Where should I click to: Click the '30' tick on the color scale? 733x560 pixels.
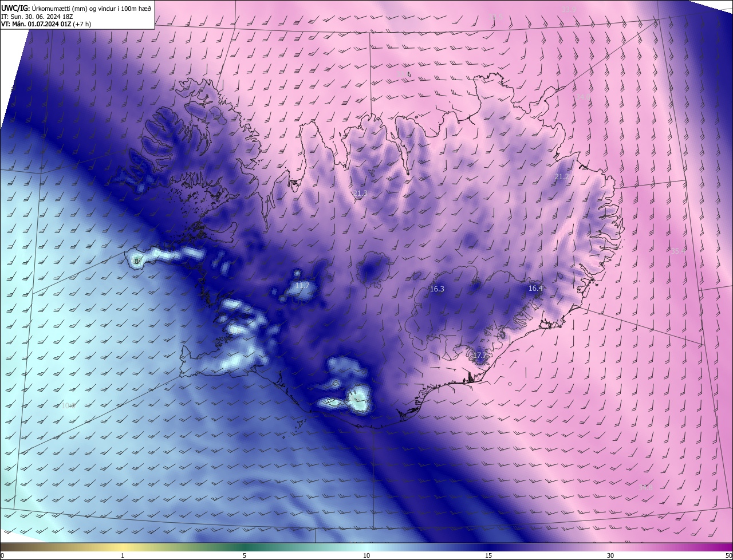[610, 555]
